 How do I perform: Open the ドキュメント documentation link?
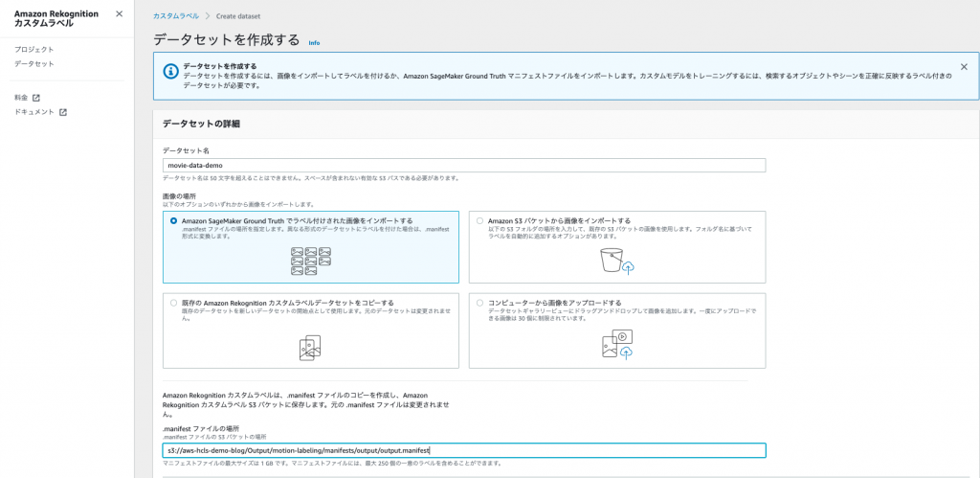(33, 112)
